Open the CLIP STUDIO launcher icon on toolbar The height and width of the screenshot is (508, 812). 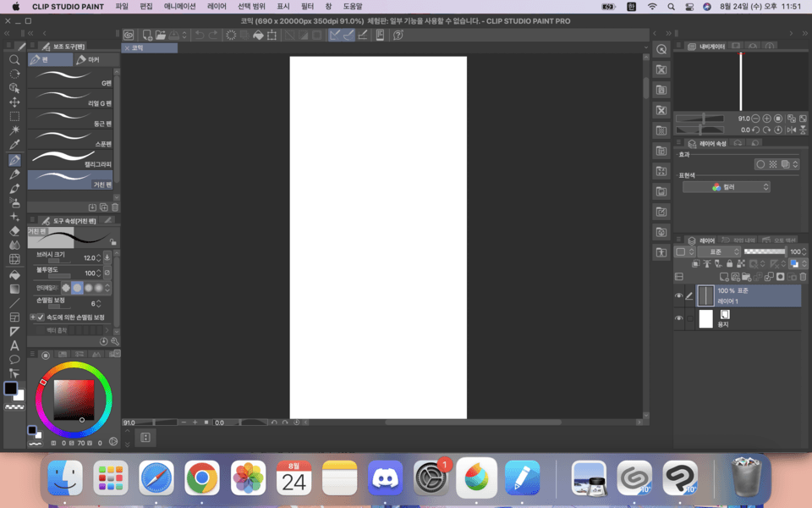pos(129,35)
